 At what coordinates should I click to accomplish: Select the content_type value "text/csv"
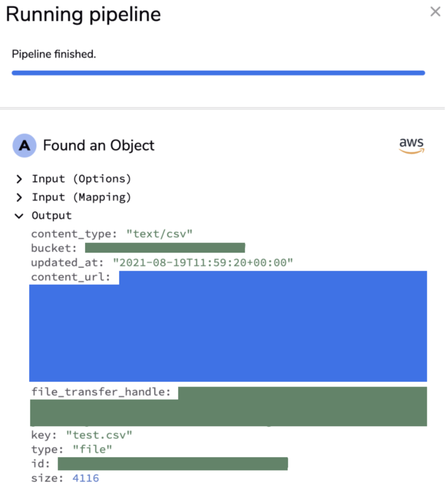[x=160, y=234]
